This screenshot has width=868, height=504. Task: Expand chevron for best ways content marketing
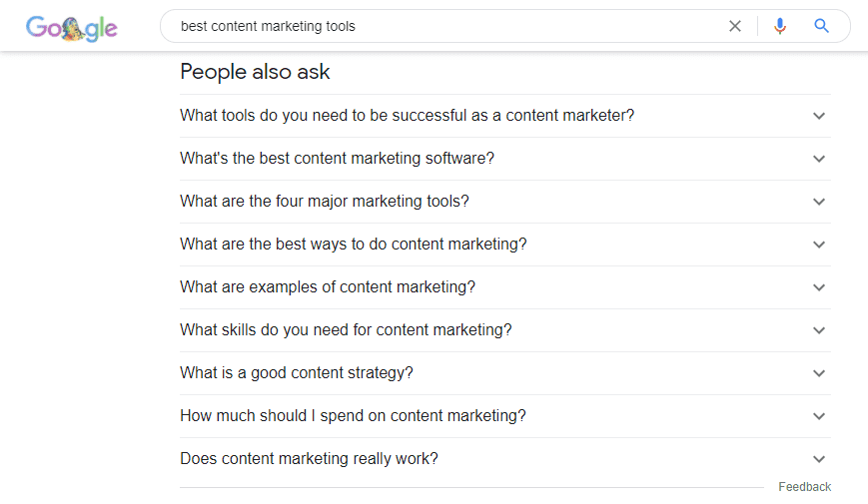819,245
